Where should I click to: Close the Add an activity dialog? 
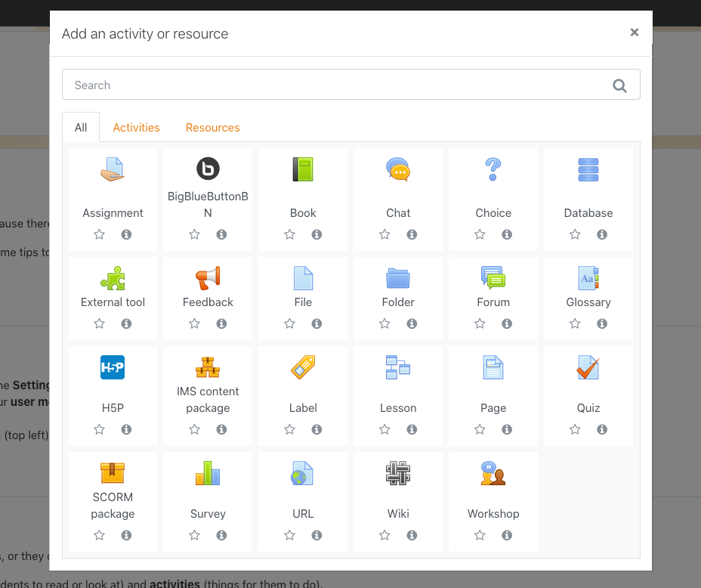(x=635, y=32)
